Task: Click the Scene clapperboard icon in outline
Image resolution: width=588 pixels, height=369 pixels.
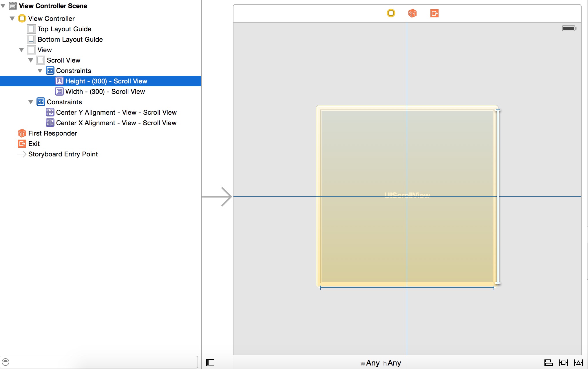Action: [13, 6]
